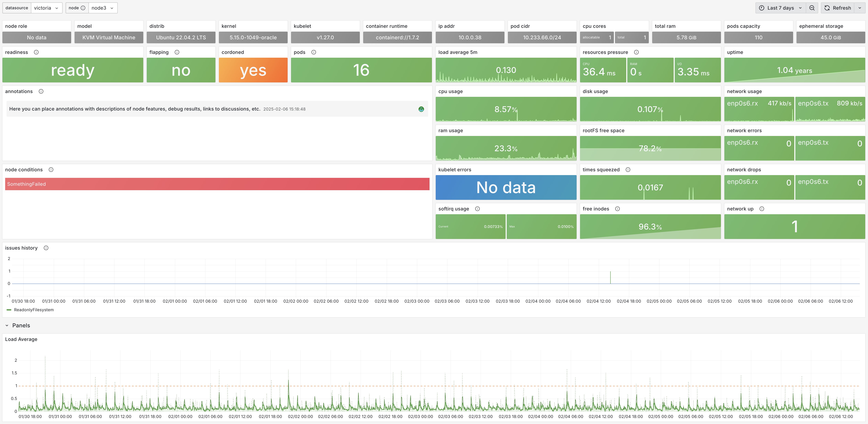The width and height of the screenshot is (868, 424).
Task: Click the SomethingFailed condition bar
Action: [217, 184]
